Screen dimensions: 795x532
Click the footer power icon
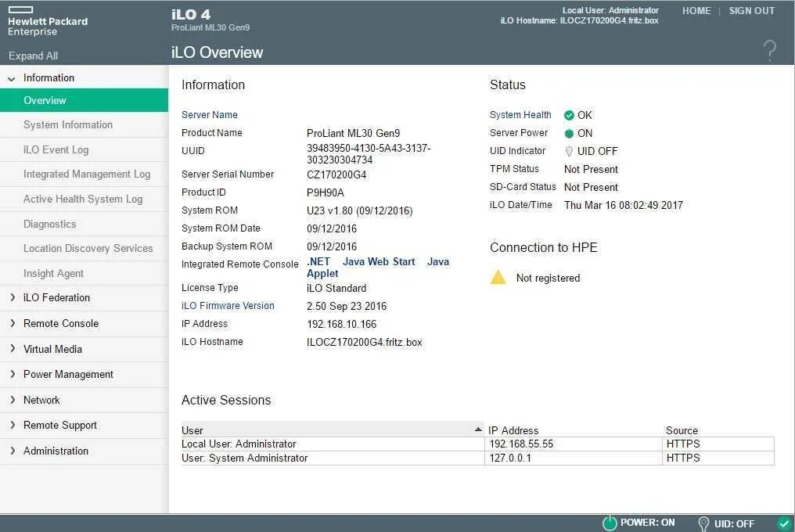coord(610,523)
